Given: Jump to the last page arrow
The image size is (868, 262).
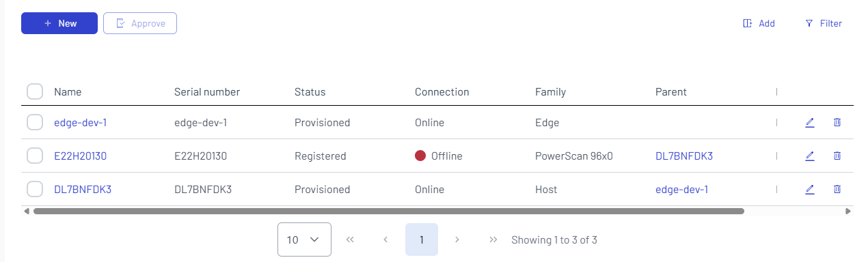Looking at the screenshot, I should 493,239.
